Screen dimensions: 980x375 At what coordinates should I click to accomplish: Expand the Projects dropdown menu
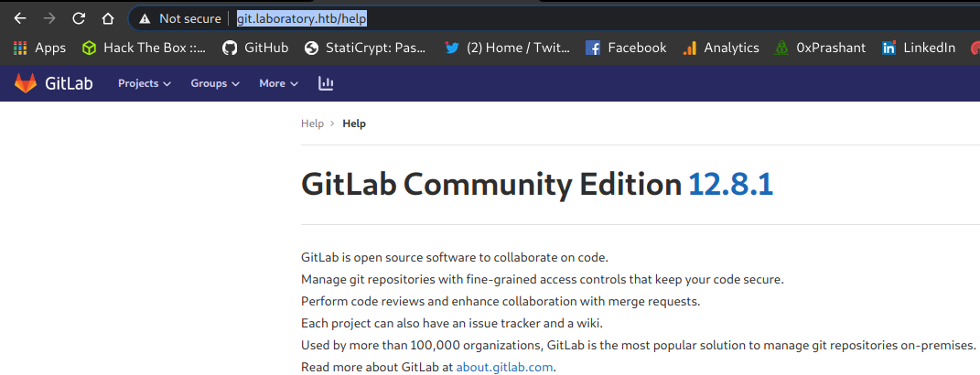[144, 83]
